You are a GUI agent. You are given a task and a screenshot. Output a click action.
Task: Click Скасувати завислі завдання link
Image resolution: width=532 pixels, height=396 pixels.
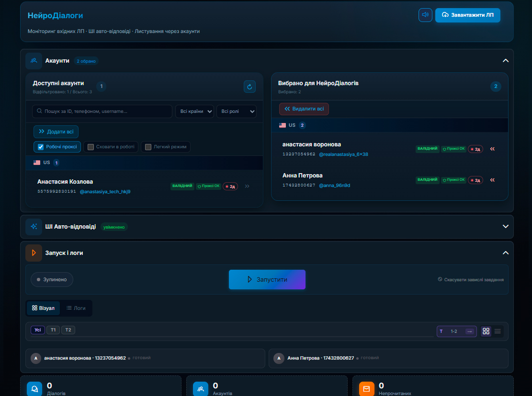click(471, 280)
